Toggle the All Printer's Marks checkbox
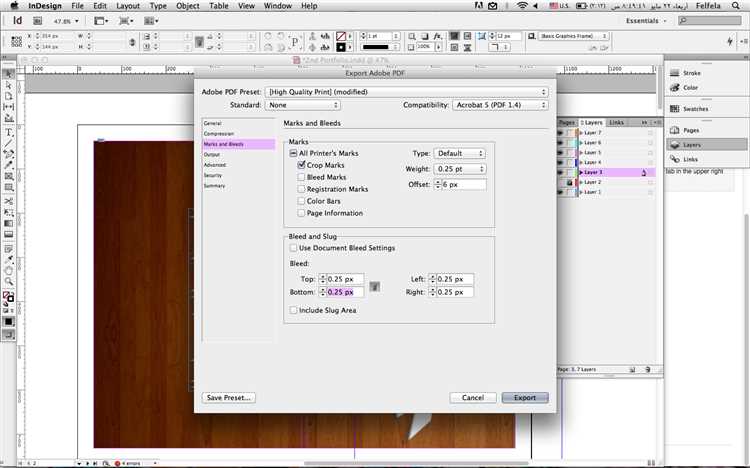Viewport: 750px width, 468px height. click(293, 153)
